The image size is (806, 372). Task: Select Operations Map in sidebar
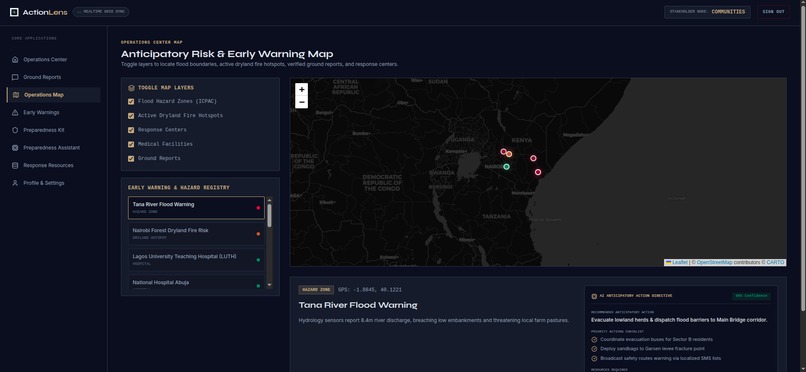53,95
